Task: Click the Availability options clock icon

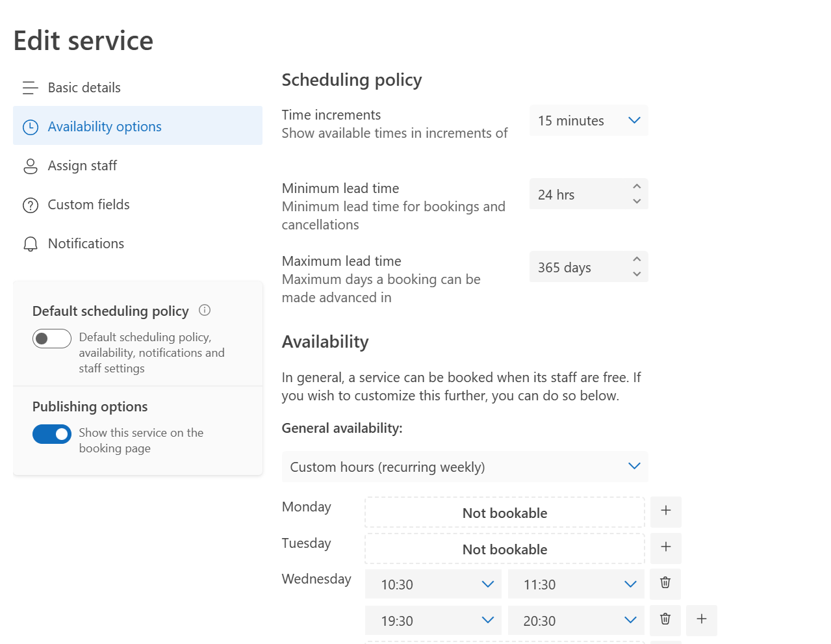Action: tap(31, 127)
